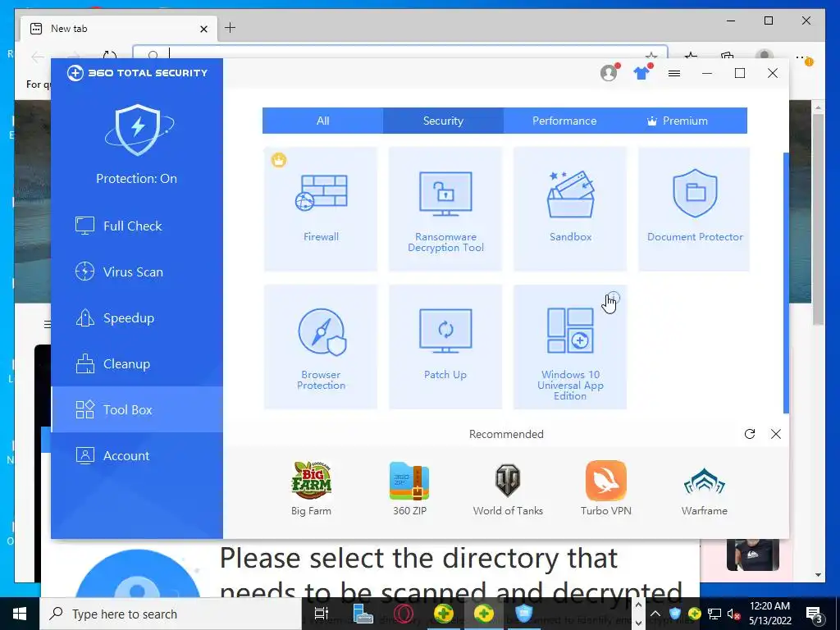Close the New tab in browser
The image size is (840, 630).
tap(203, 29)
